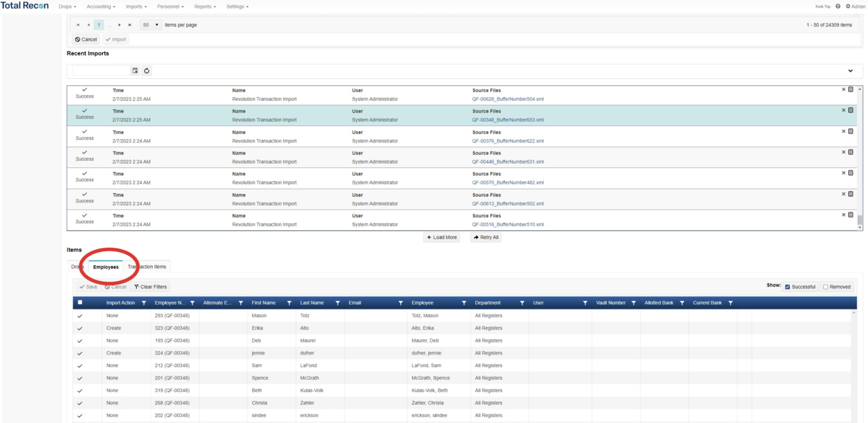The width and height of the screenshot is (868, 423).
Task: Expand the Recent Imports filter chevron
Action: (x=850, y=71)
